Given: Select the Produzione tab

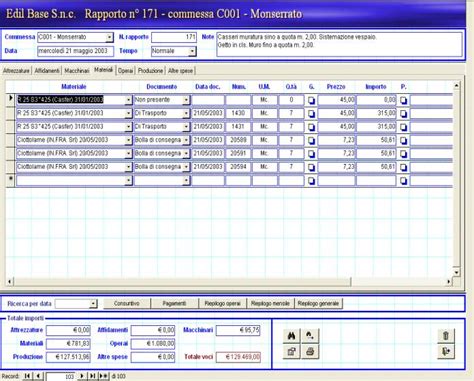Looking at the screenshot, I should click(x=150, y=71).
